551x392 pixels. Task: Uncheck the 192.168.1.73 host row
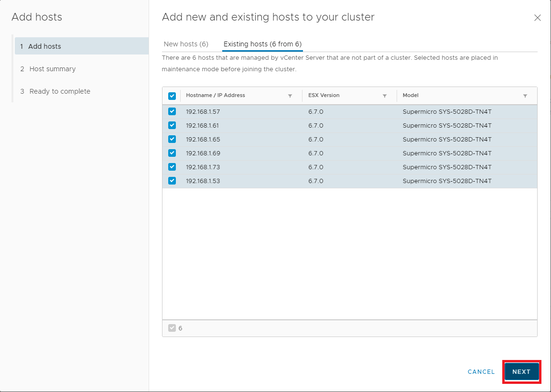click(172, 167)
